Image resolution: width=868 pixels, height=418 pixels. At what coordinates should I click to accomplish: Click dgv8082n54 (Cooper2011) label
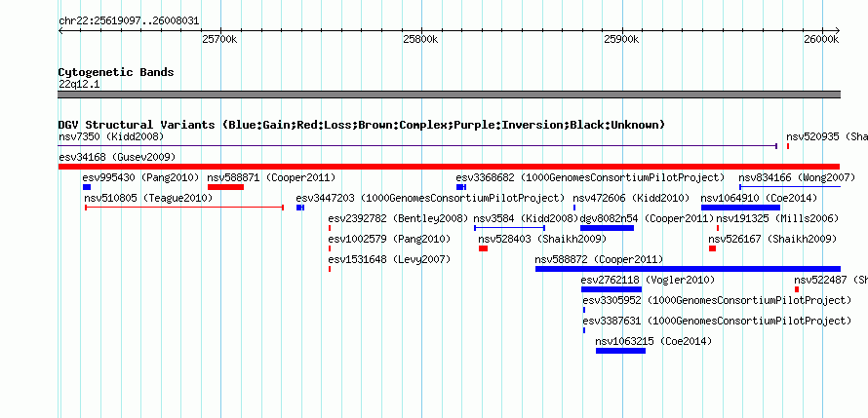pos(648,218)
